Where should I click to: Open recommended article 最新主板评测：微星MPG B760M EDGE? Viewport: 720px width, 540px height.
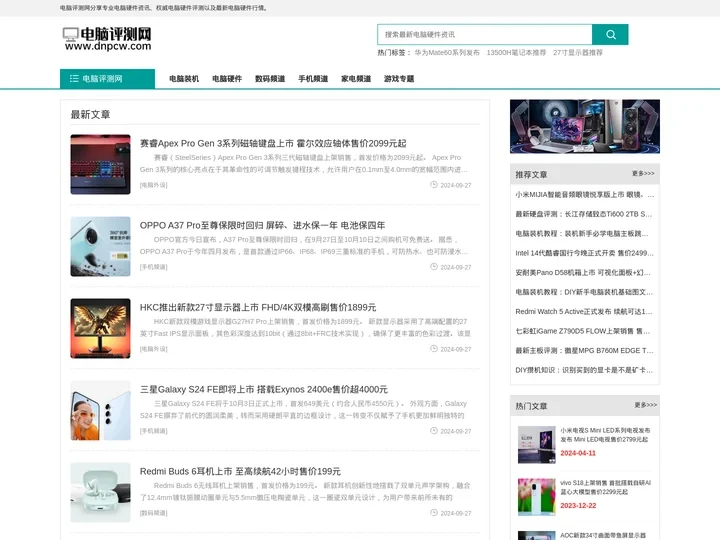(584, 350)
